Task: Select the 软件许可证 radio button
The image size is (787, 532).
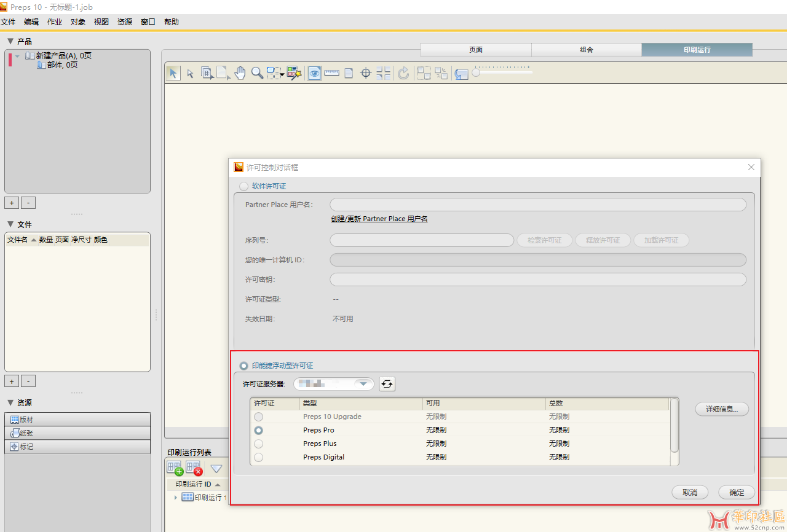Action: 244,186
